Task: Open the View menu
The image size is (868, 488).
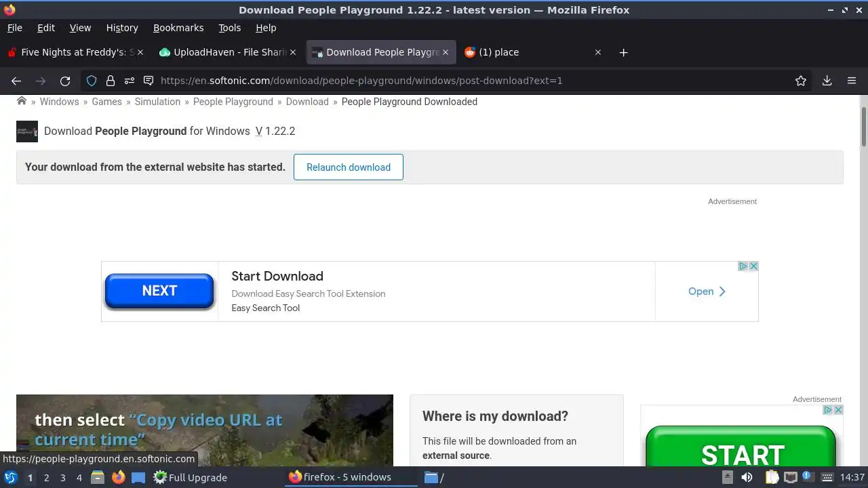Action: point(80,28)
